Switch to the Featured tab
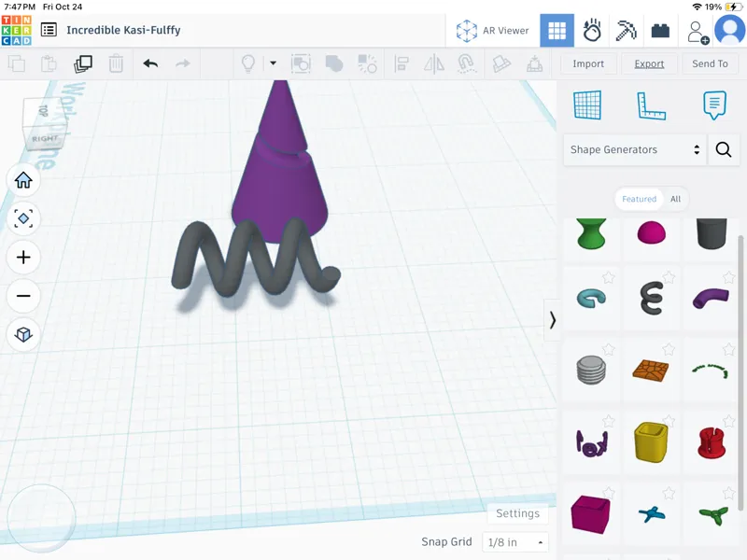 tap(639, 199)
